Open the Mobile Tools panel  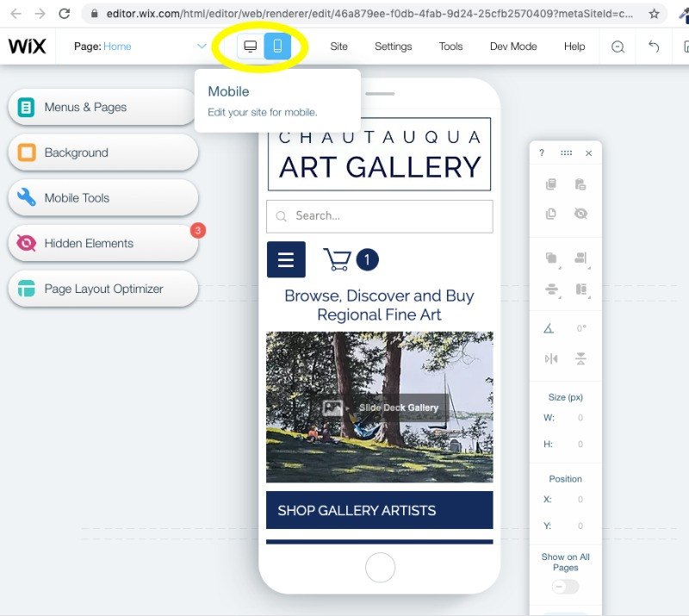pyautogui.click(x=102, y=198)
